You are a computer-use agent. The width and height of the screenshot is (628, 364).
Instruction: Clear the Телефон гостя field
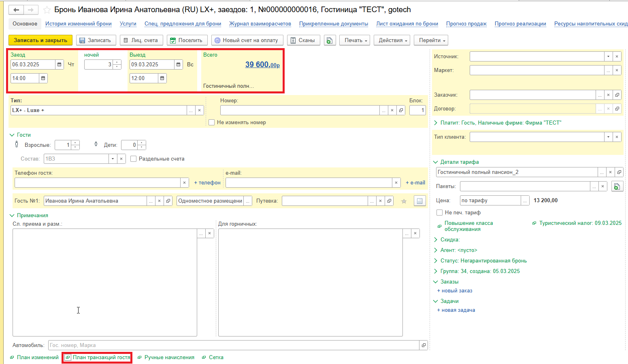click(x=184, y=182)
